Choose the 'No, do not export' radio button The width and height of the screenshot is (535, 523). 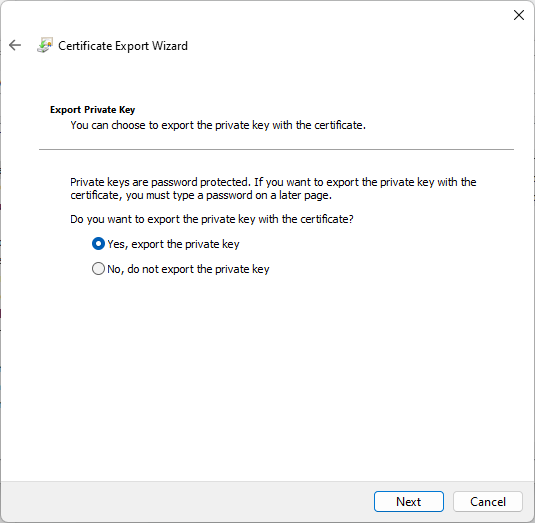click(98, 269)
